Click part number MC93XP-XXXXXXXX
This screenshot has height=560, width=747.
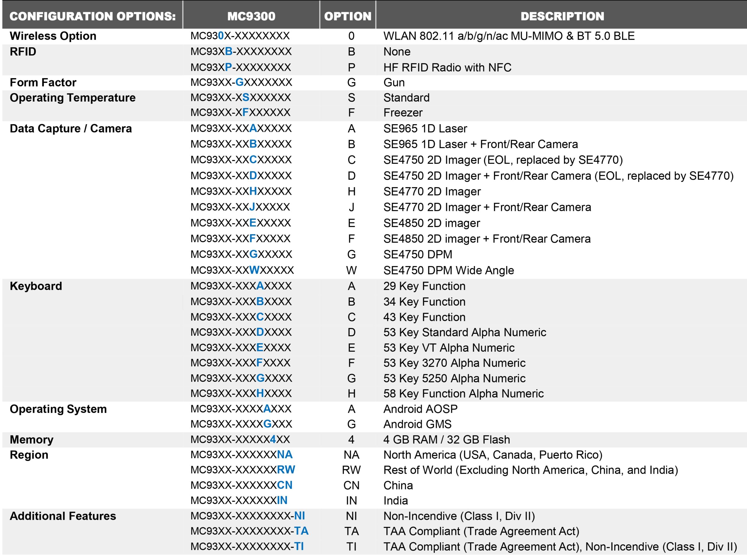(240, 67)
